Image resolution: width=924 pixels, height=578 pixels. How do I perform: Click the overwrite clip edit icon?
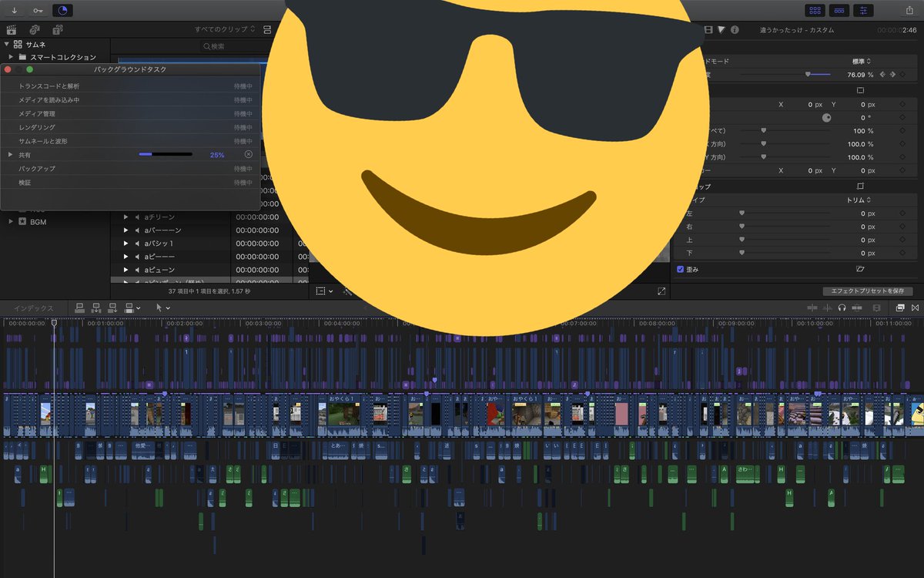point(131,307)
